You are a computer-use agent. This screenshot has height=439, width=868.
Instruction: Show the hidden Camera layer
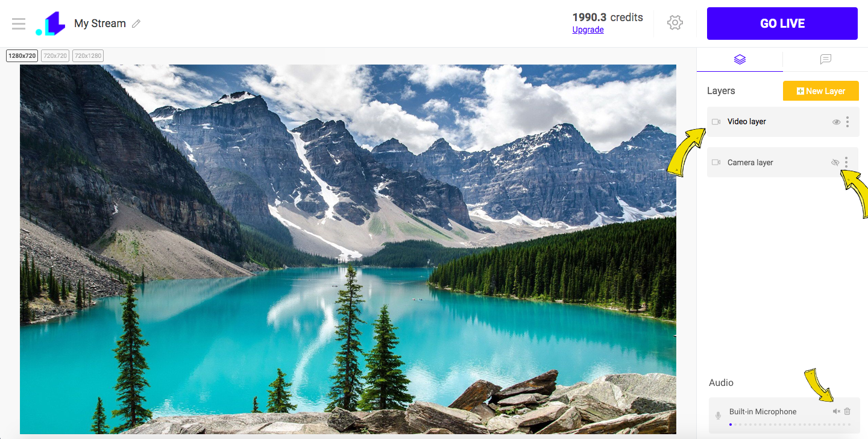[835, 162]
